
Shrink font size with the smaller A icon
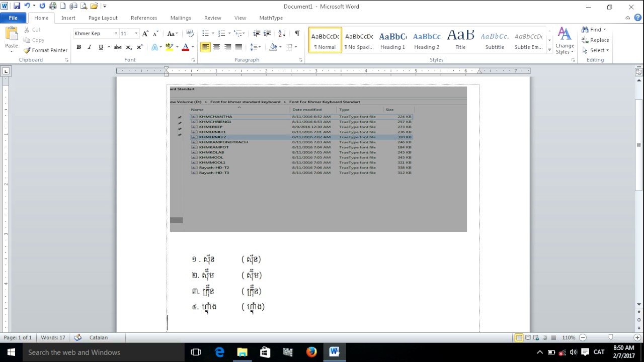[155, 34]
